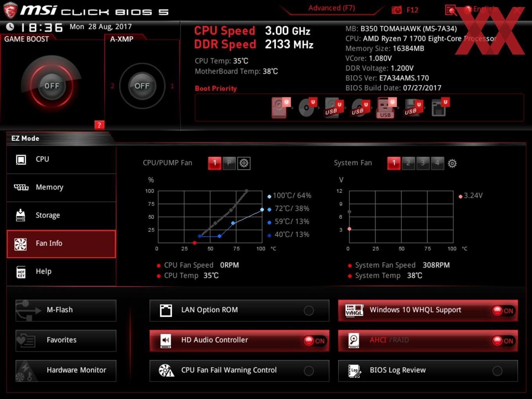The height and width of the screenshot is (399, 532).
Task: Open the CPU section in EZ Mode
Action: (x=61, y=159)
